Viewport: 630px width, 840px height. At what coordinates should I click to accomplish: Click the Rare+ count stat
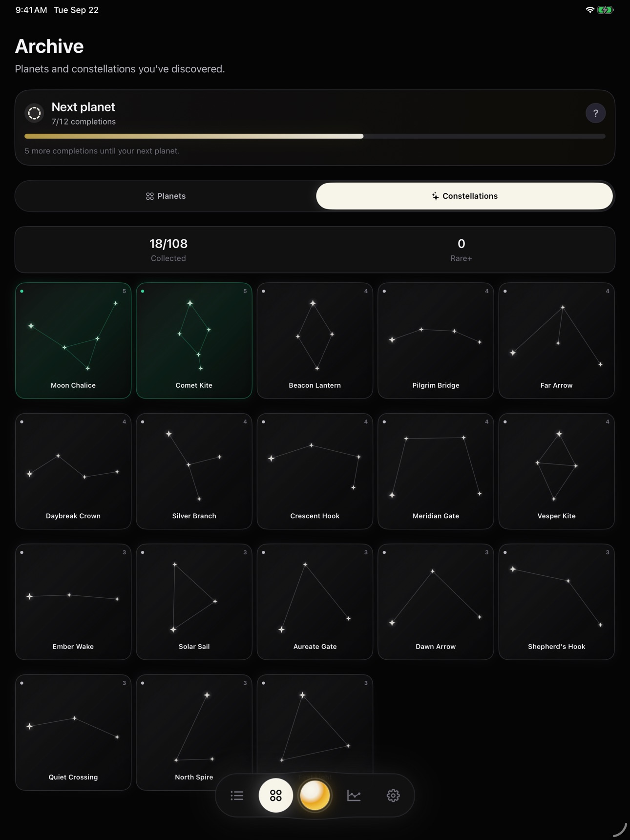(461, 250)
